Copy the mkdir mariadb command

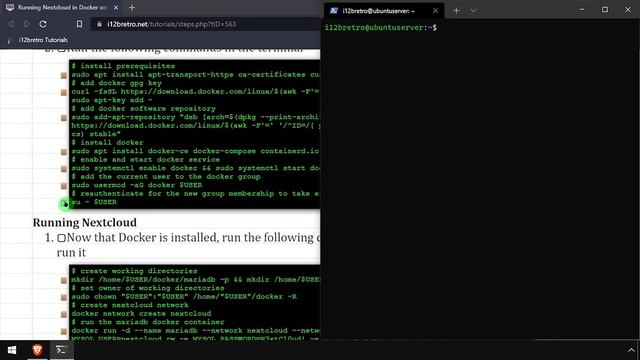[x=64, y=280]
